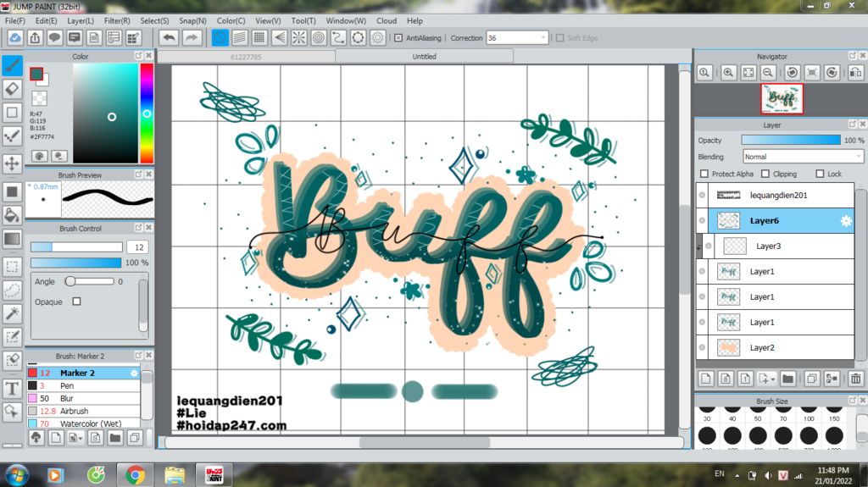Open Chrome from the Windows taskbar
This screenshot has height=487, width=868.
135,474
